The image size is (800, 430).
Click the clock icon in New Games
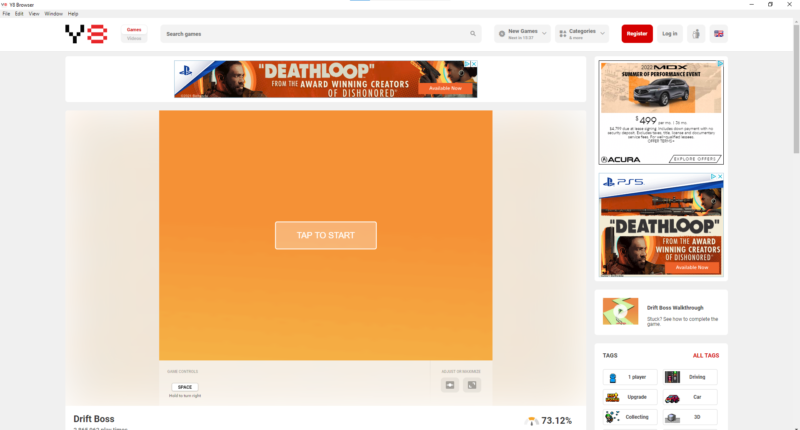502,34
